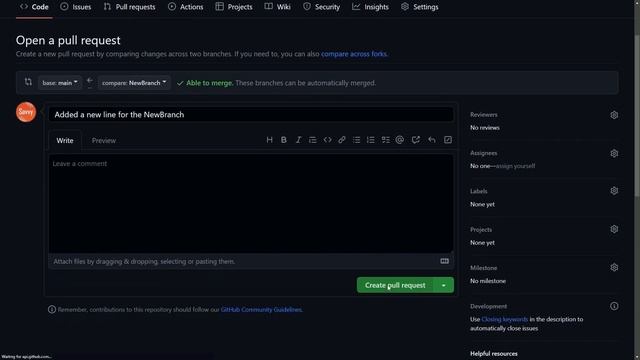Insert a saved reply

point(432,140)
